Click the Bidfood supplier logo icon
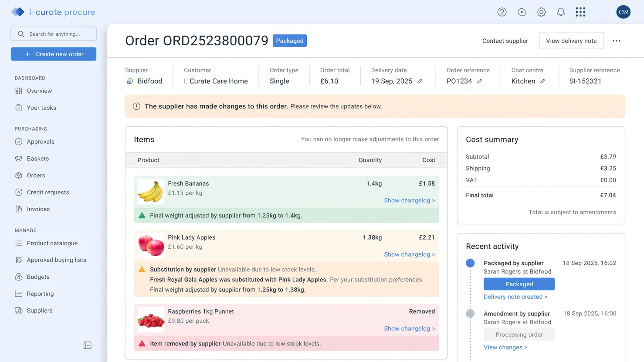Image resolution: width=644 pixels, height=362 pixels. pyautogui.click(x=130, y=81)
